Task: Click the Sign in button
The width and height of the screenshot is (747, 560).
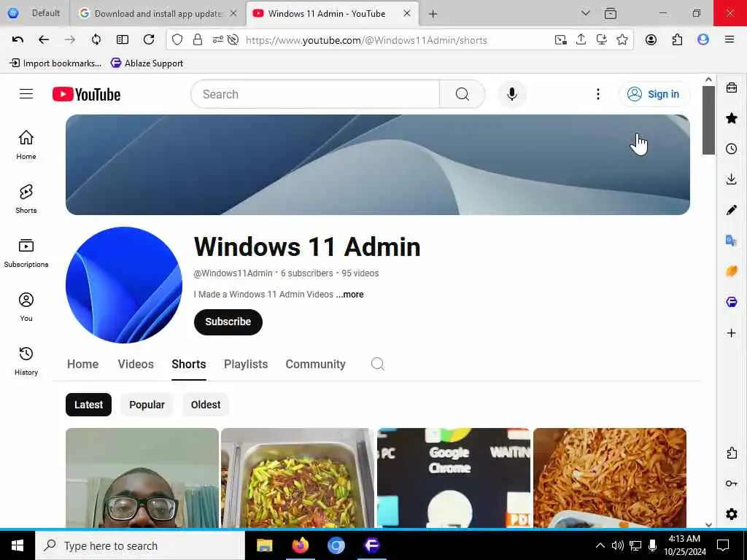Action: click(654, 94)
